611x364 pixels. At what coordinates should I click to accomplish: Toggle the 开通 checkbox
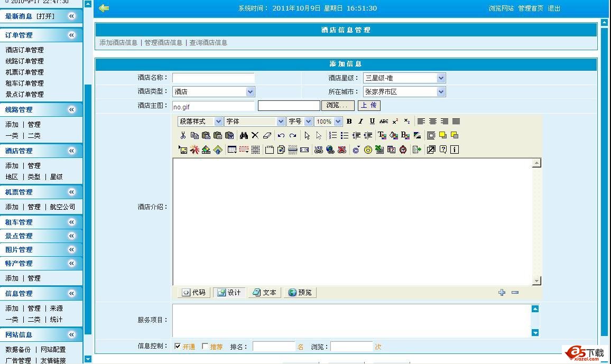coord(178,347)
